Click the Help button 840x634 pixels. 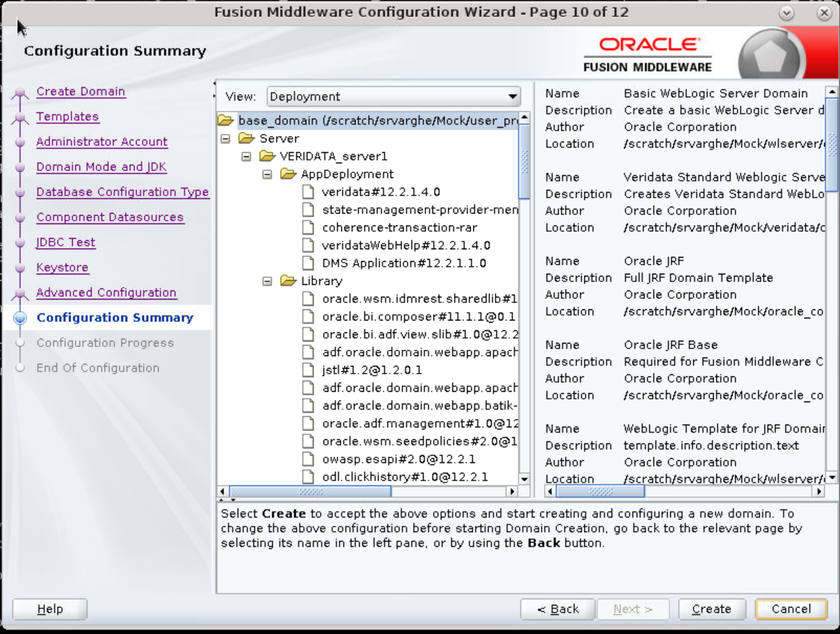(50, 609)
